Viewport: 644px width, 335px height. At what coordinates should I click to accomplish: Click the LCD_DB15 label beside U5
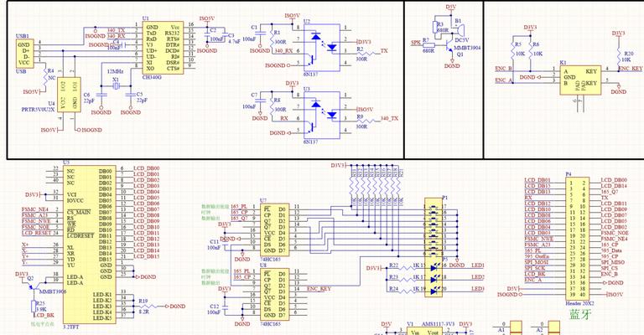point(147,256)
